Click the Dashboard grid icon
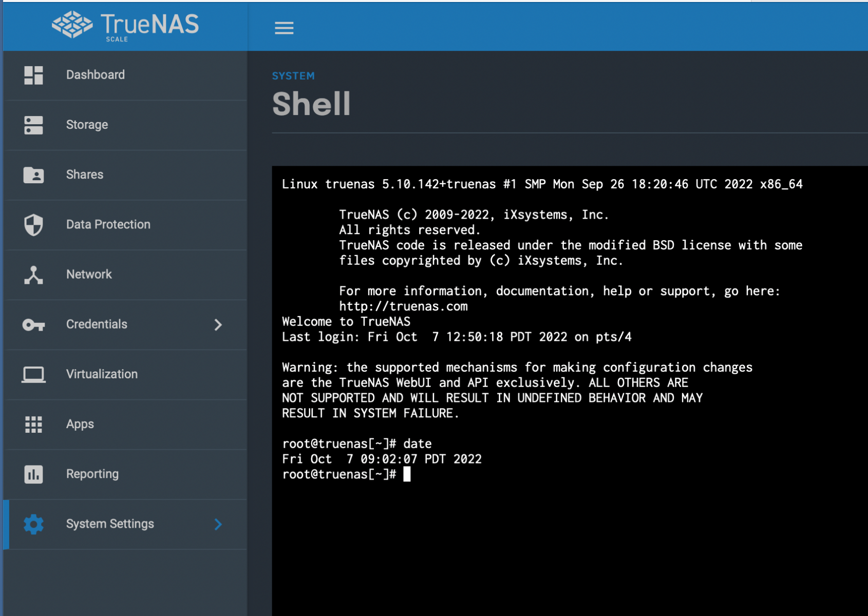The image size is (868, 616). [33, 75]
